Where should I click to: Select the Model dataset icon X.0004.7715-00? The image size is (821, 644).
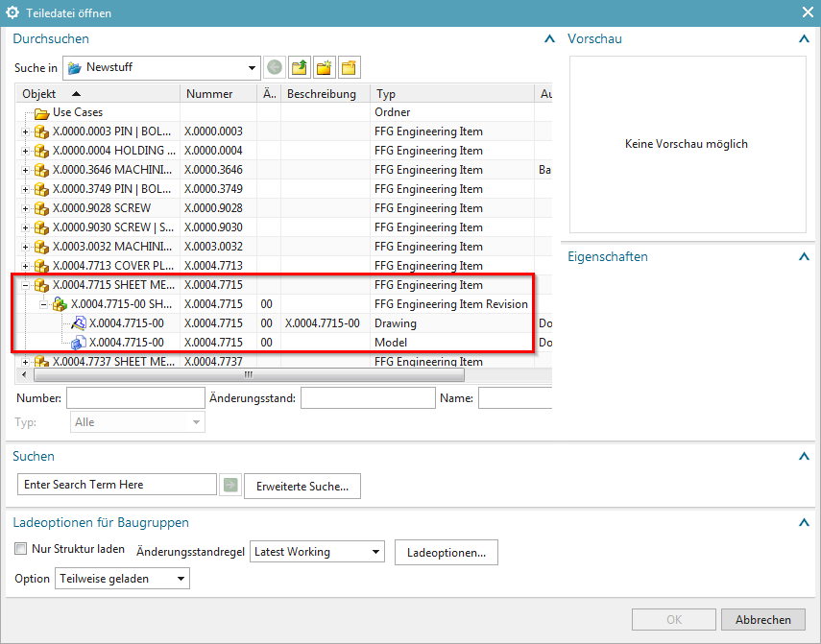tap(79, 343)
